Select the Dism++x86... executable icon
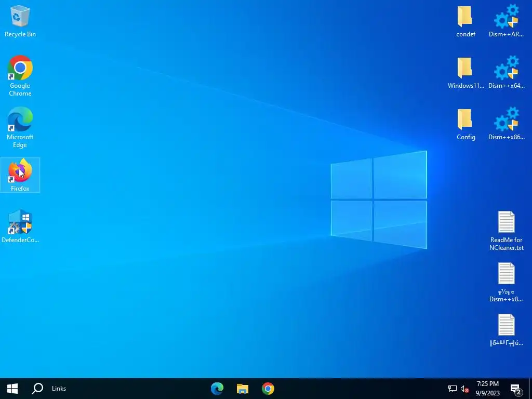532x399 pixels. click(506, 125)
